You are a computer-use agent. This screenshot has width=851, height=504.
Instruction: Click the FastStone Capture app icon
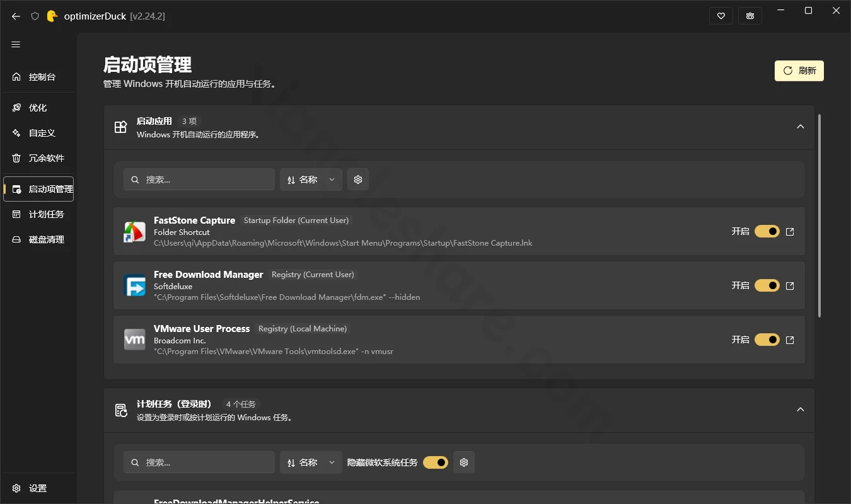[x=134, y=232]
